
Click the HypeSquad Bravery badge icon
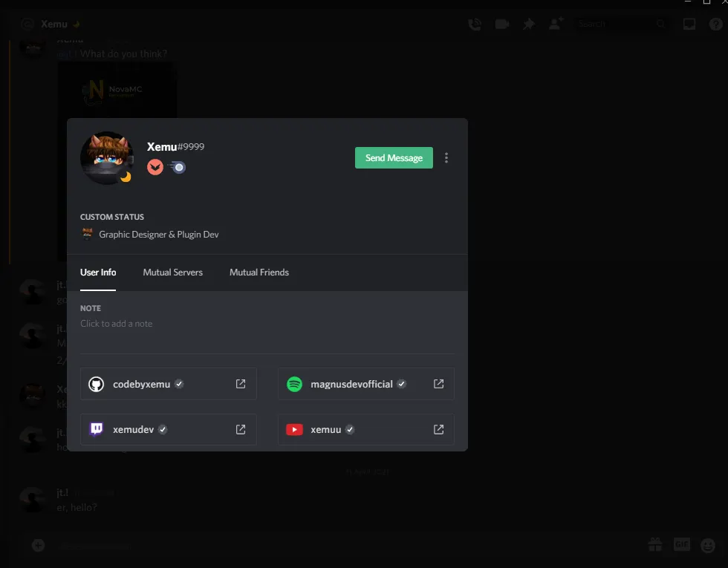155,167
